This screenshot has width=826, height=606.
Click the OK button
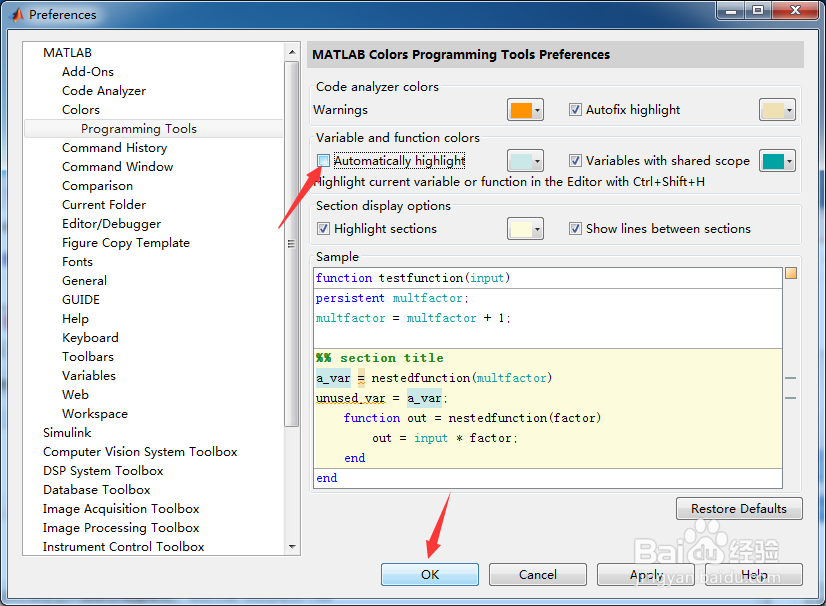(x=430, y=574)
